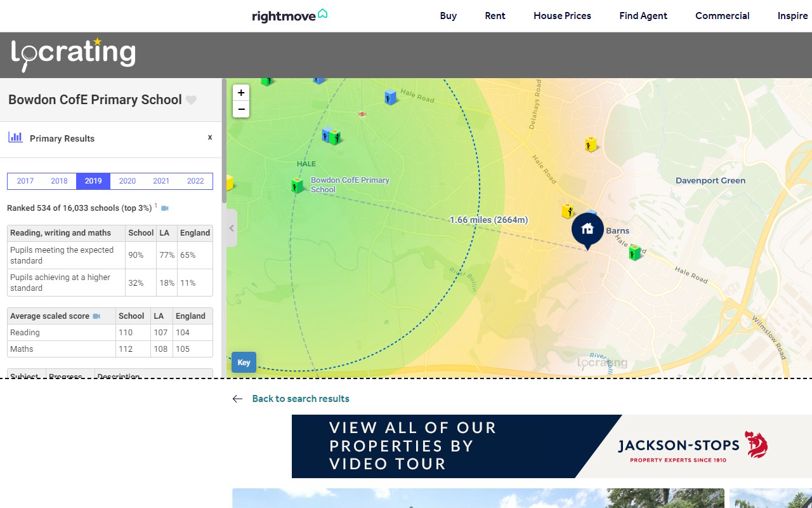Select the 2019 results tab
This screenshot has height=508, width=812.
(x=93, y=181)
